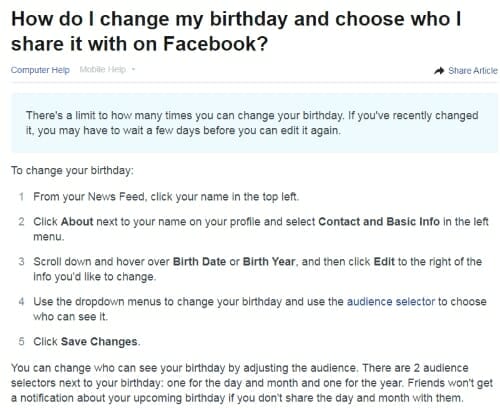Viewport: 500px width, 408px height.
Task: Click the bold Birth Date text
Action: pos(199,261)
